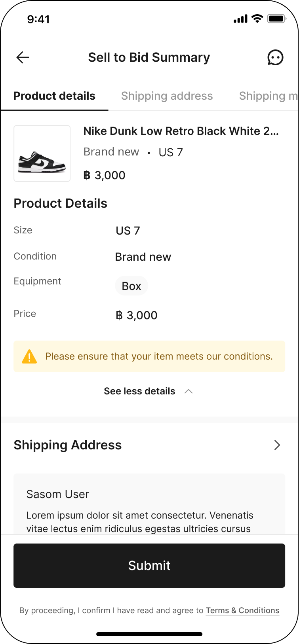Collapse details with the up chevron
Screen dimensions: 299x644
(189, 391)
